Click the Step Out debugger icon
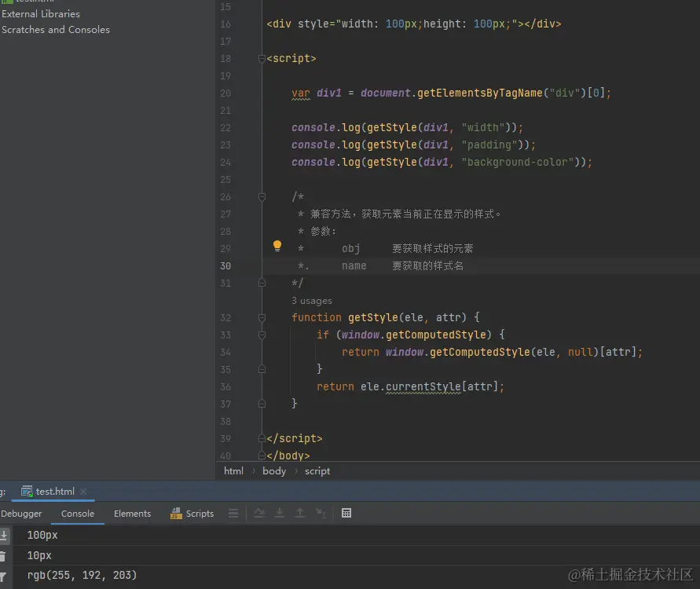Viewport: 700px width, 589px height. click(300, 514)
